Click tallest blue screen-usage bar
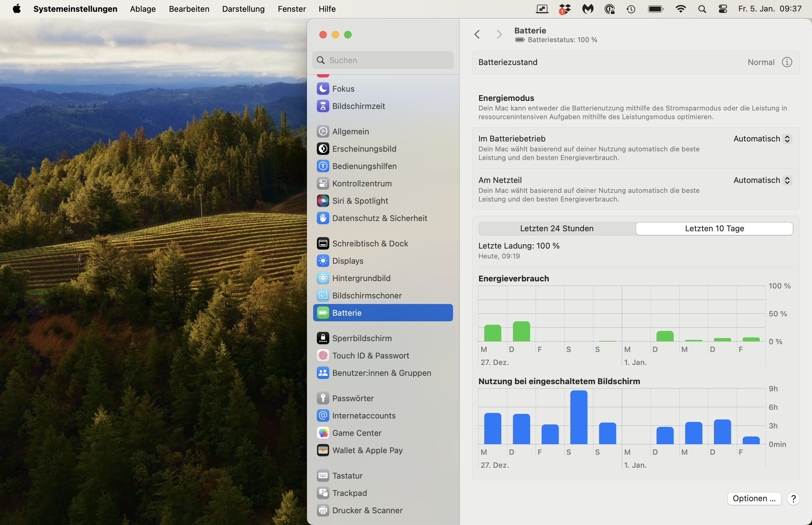 pyautogui.click(x=578, y=417)
